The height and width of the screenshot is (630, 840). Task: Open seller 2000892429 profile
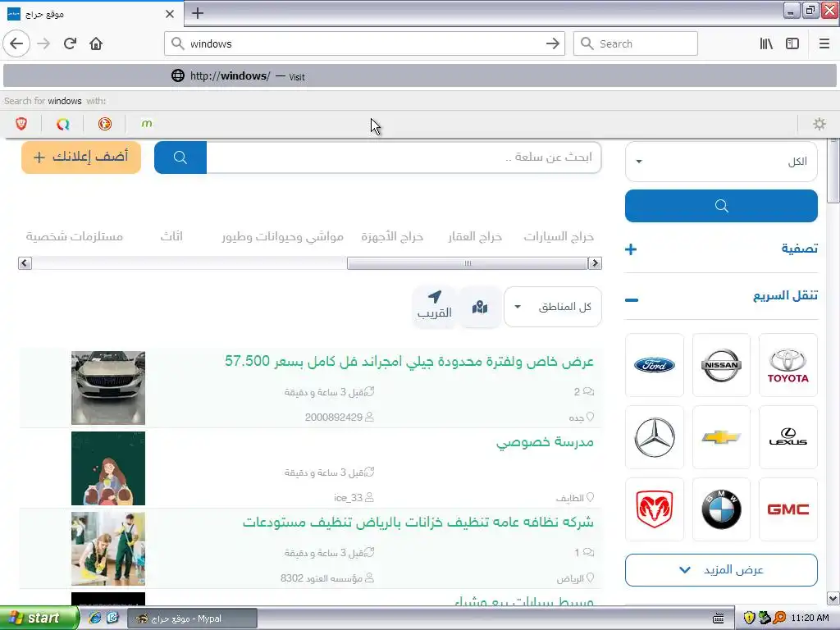point(339,418)
